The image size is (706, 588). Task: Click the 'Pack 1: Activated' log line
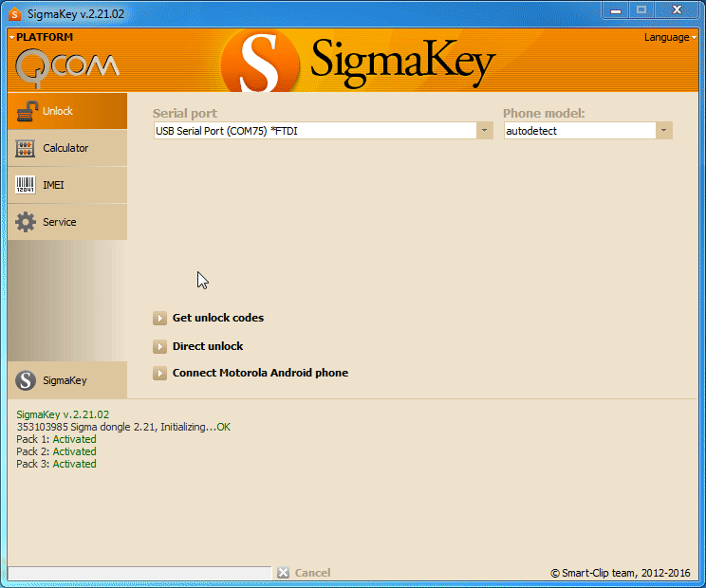(56, 439)
